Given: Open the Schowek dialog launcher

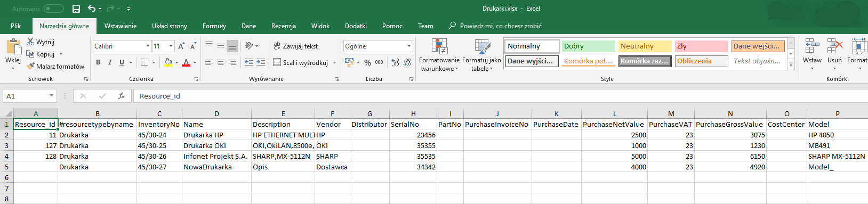Looking at the screenshot, I should coord(86,79).
